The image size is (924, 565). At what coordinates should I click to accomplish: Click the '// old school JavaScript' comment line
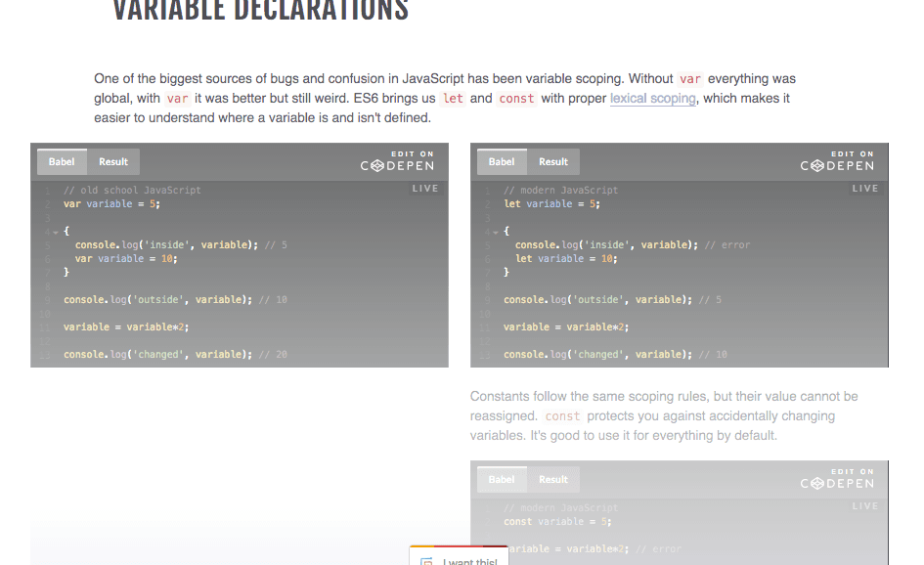pos(132,191)
